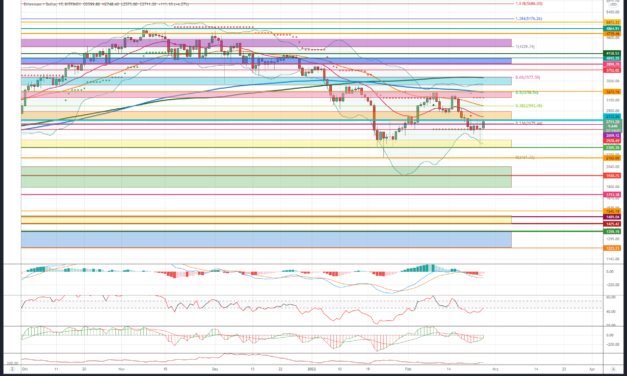Click the orange 2160 price axis label
This screenshot has height=376, width=627.
pos(612,158)
